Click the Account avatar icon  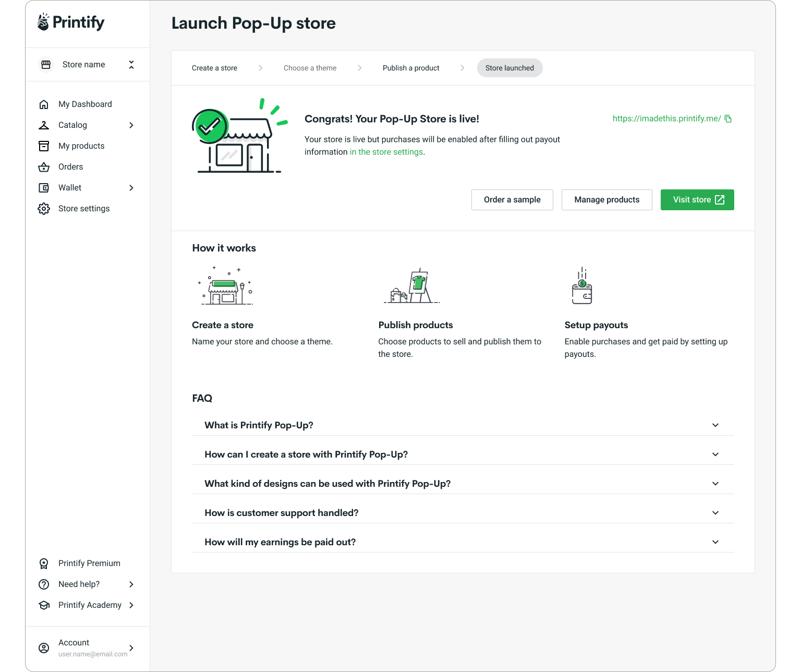44,648
